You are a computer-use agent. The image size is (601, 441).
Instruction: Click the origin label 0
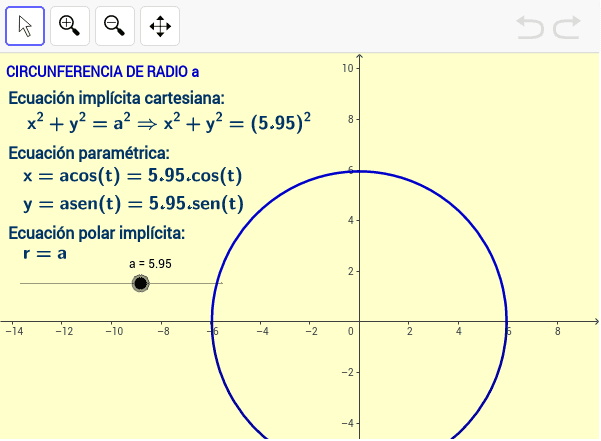pos(351,331)
